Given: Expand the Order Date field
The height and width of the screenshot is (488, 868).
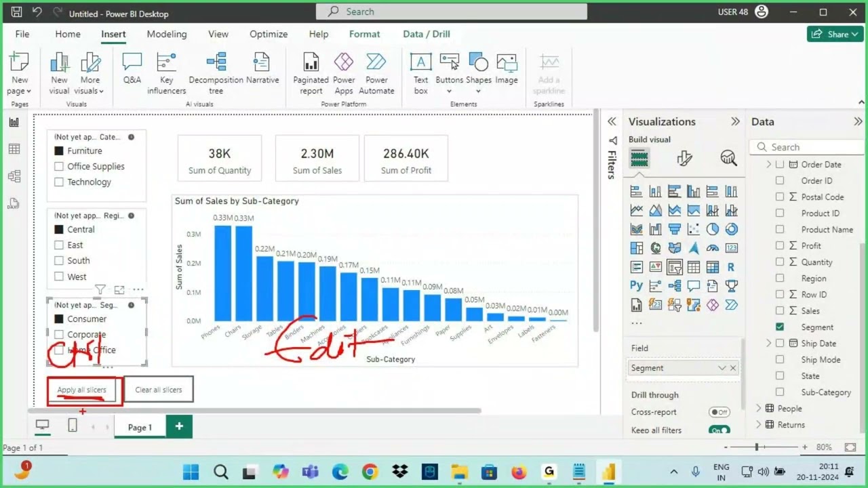Looking at the screenshot, I should click(x=769, y=165).
